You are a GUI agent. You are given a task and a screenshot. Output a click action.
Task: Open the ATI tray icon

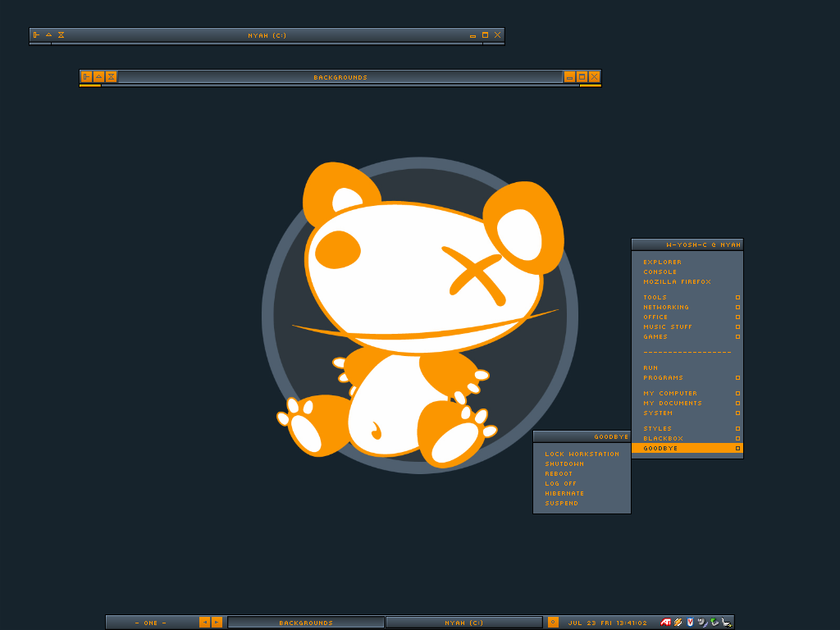tap(666, 622)
